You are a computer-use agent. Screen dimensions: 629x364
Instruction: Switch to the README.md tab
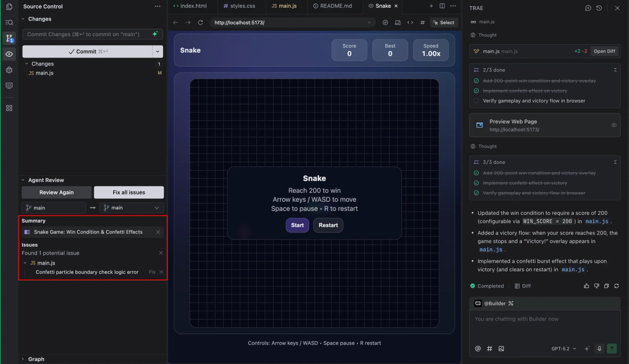(x=332, y=6)
